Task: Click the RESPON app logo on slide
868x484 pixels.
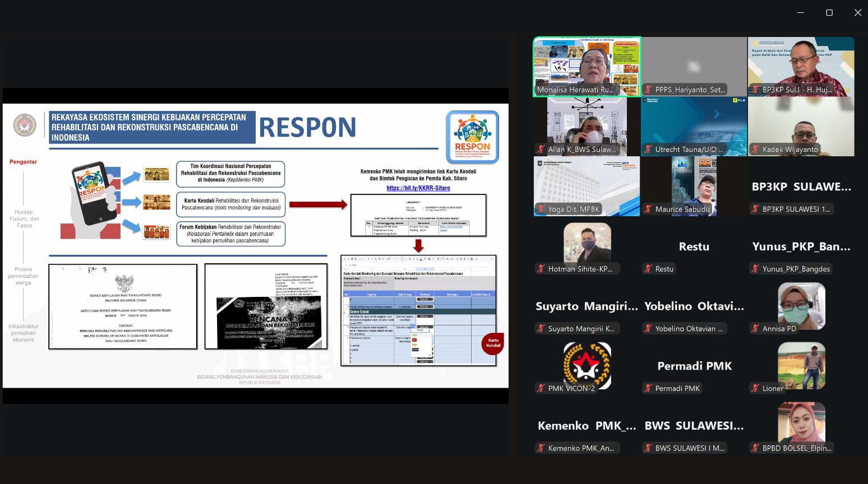Action: pos(472,137)
